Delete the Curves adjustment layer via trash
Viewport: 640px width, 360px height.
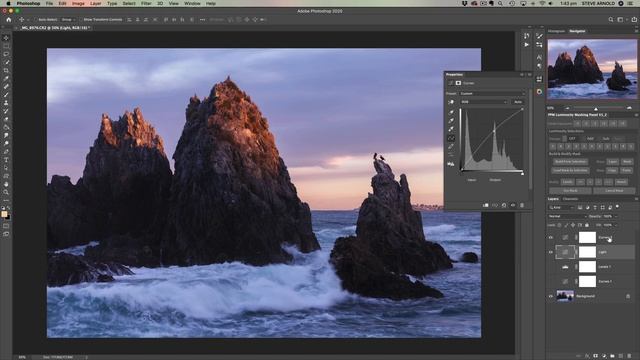522,205
